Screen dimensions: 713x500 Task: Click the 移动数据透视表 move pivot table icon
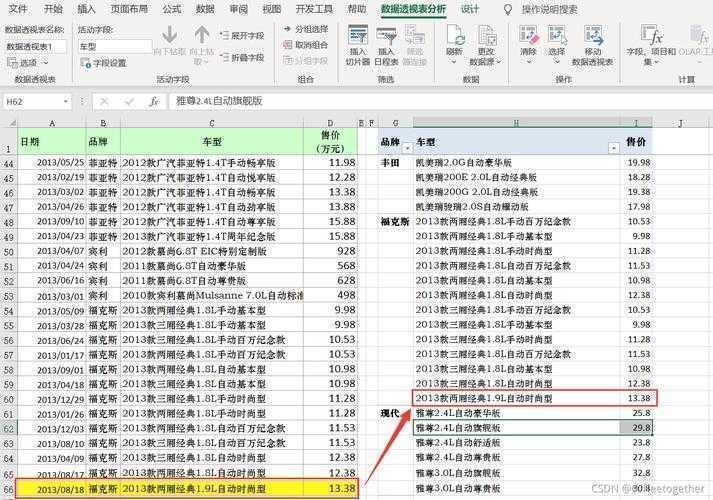click(x=593, y=35)
